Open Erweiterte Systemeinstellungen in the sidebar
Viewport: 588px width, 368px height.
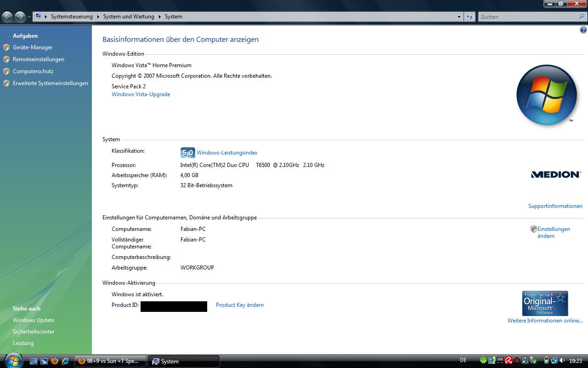50,83
